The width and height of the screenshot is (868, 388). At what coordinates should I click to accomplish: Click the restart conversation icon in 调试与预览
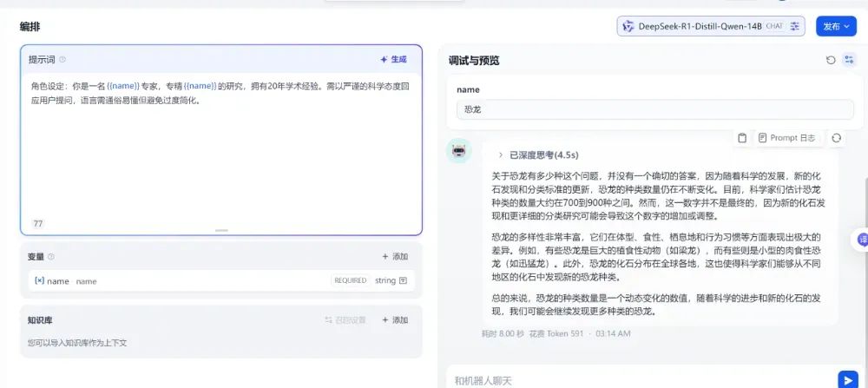[x=831, y=60]
